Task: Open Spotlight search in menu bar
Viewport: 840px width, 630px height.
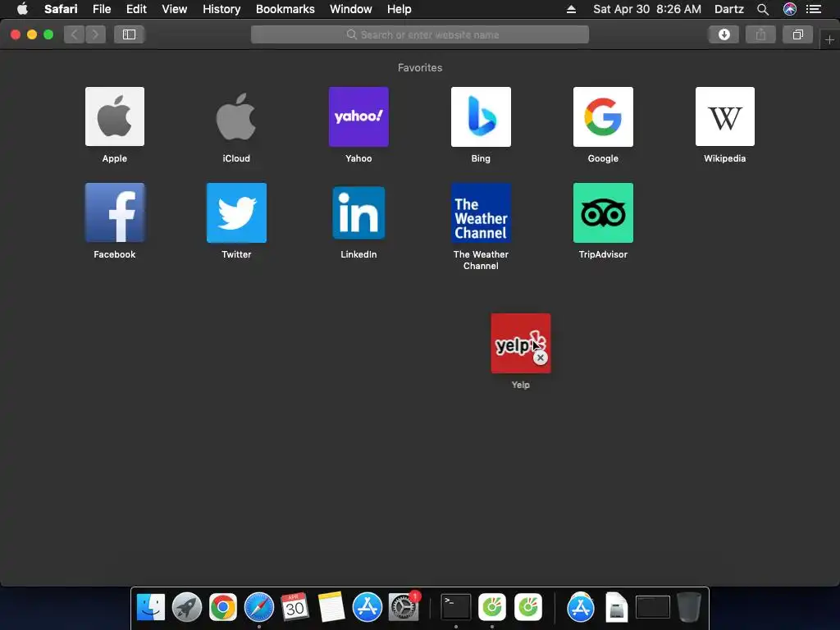Action: (x=763, y=9)
